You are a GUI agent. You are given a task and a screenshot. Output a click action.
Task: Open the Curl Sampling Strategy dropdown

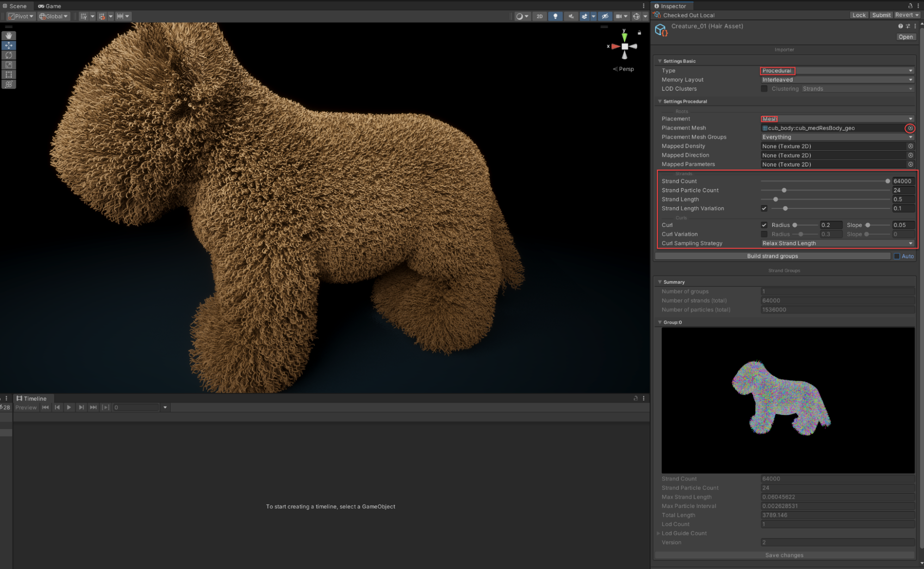tap(837, 243)
